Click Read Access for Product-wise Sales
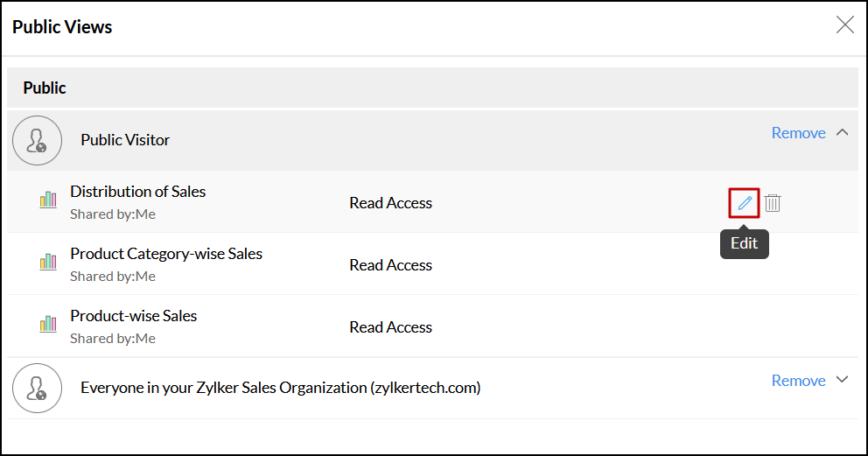The height and width of the screenshot is (456, 868). [x=390, y=327]
